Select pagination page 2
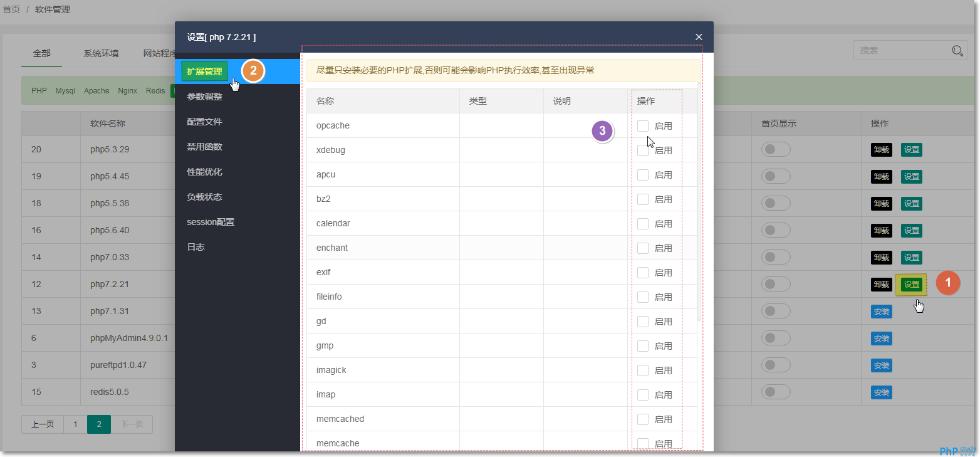 point(99,424)
